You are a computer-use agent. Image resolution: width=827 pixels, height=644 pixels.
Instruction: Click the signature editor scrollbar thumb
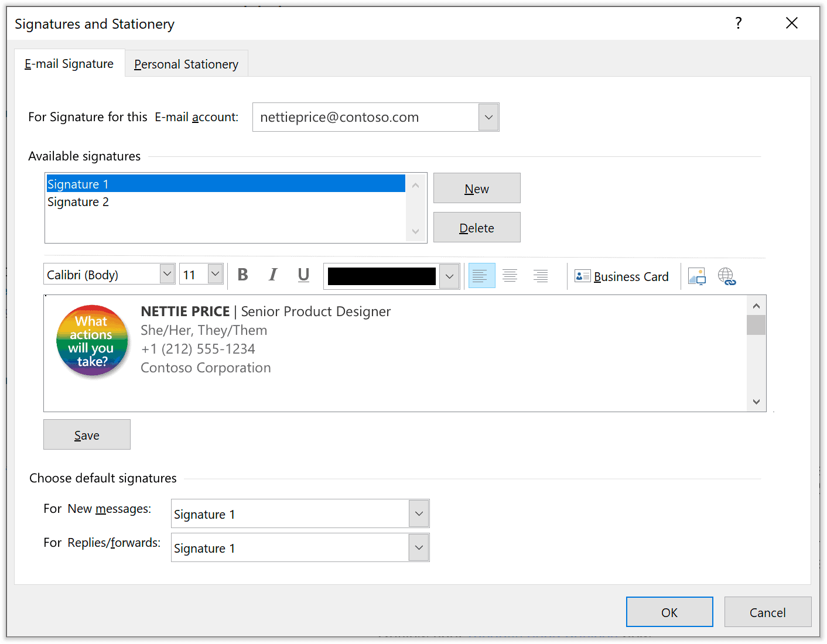pos(756,325)
